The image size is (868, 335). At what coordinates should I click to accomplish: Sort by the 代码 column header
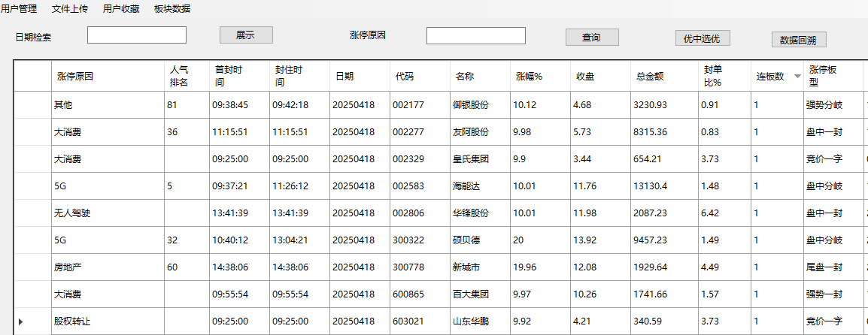420,77
